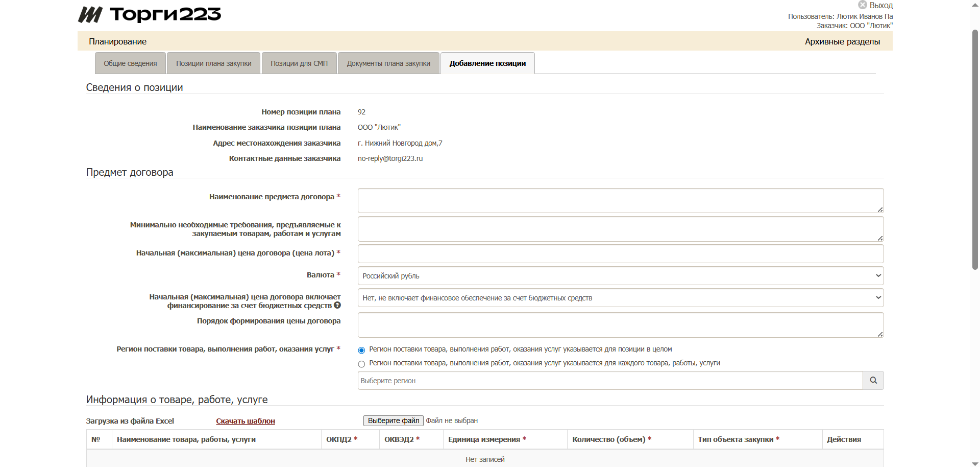
Task: Open the Документы плана закупки tab
Action: coord(388,63)
